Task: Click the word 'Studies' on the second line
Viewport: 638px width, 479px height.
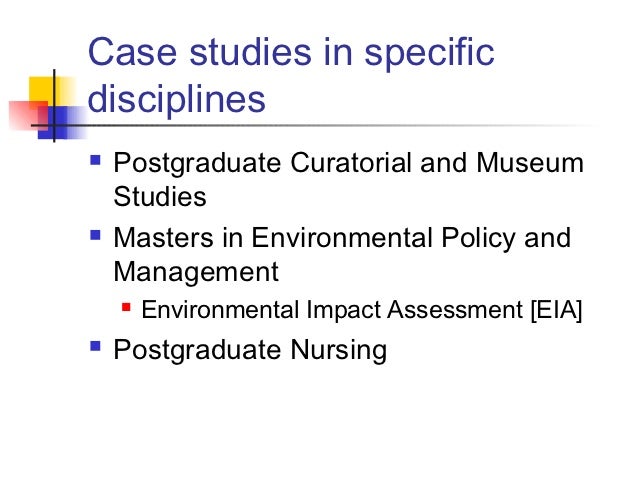Action: tap(160, 197)
